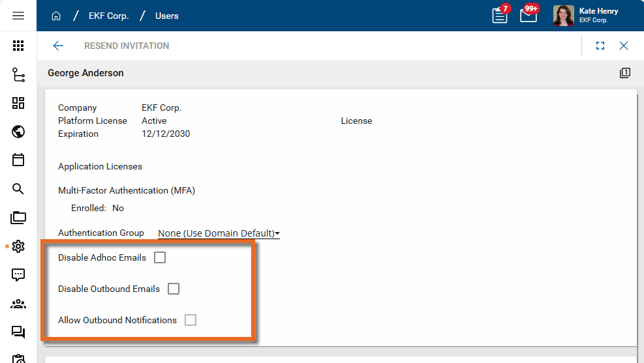644x363 pixels.
Task: Select the Users breadcrumb item
Action: tap(166, 16)
